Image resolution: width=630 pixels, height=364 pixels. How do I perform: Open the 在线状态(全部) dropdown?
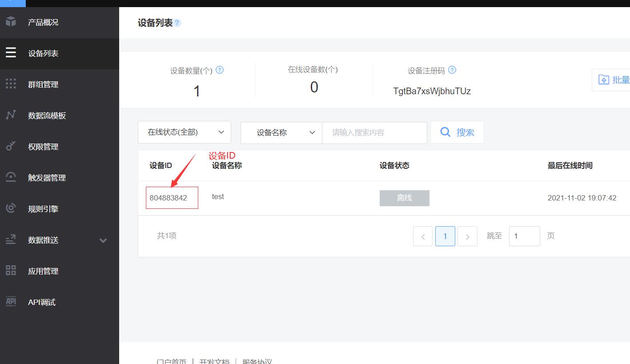184,132
